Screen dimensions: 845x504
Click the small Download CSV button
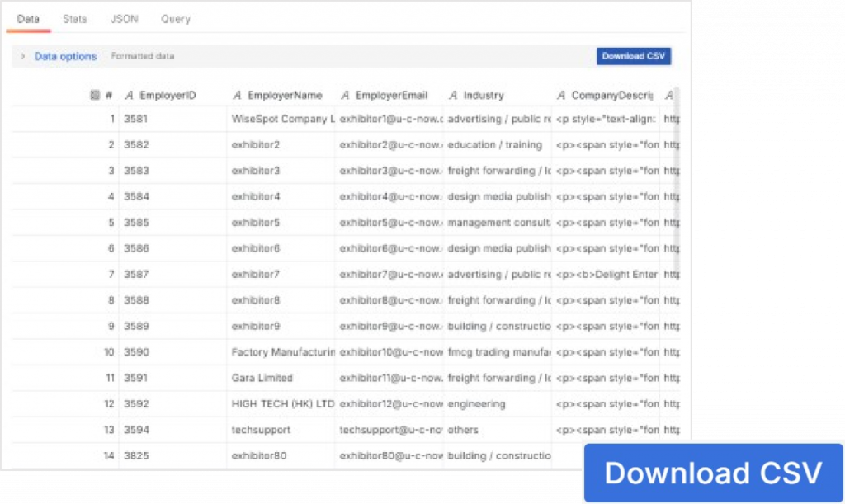(633, 56)
